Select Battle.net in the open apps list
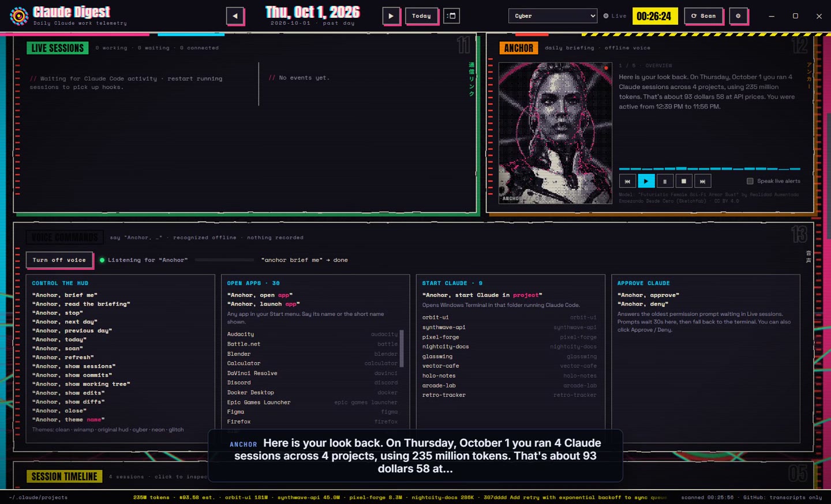831x504 pixels. (x=312, y=344)
